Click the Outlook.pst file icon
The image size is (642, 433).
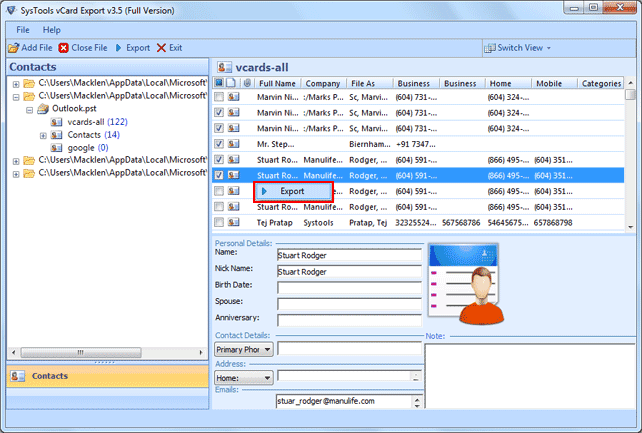(x=43, y=109)
